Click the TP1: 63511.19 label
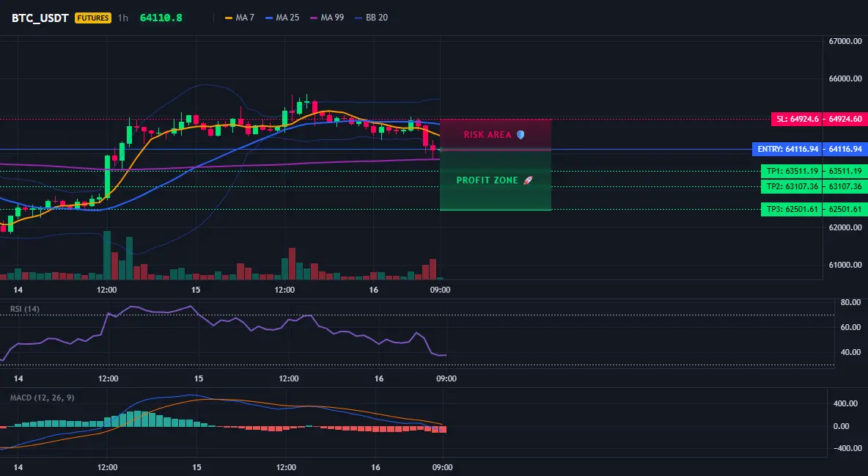Image resolution: width=868 pixels, height=476 pixels. point(792,171)
